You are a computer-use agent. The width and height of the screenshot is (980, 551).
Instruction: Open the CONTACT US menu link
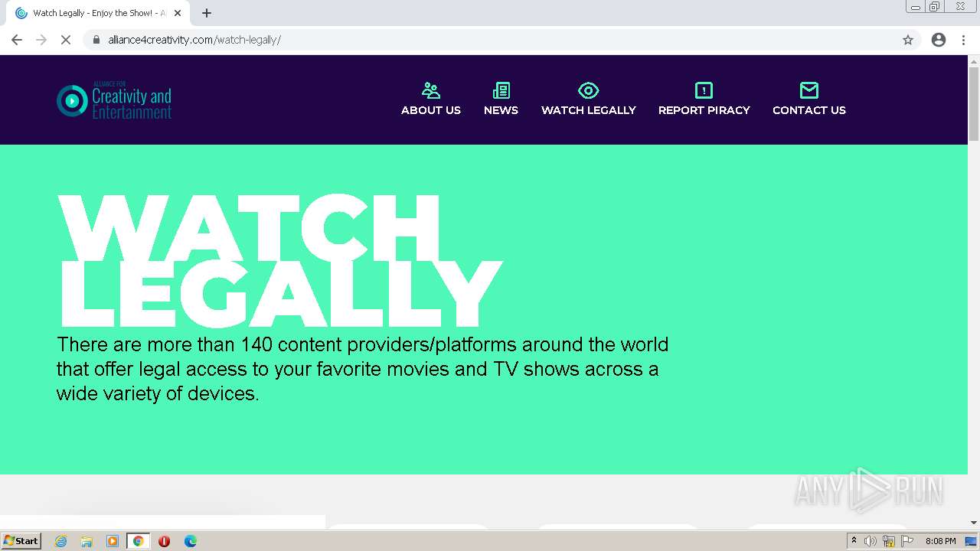(809, 110)
